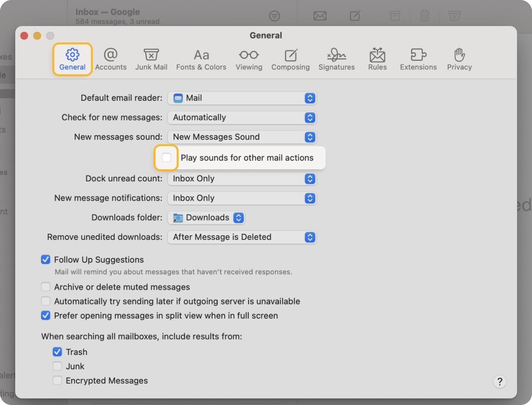Open the Accounts settings pane
This screenshot has width=532, height=405.
pyautogui.click(x=111, y=59)
